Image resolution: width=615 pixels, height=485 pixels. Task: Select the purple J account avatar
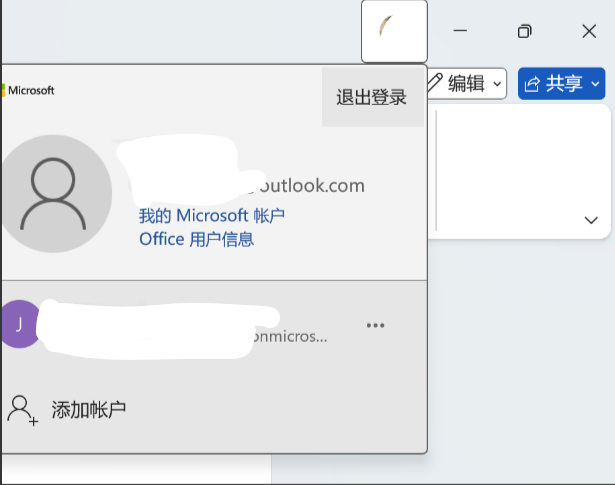pyautogui.click(x=20, y=324)
